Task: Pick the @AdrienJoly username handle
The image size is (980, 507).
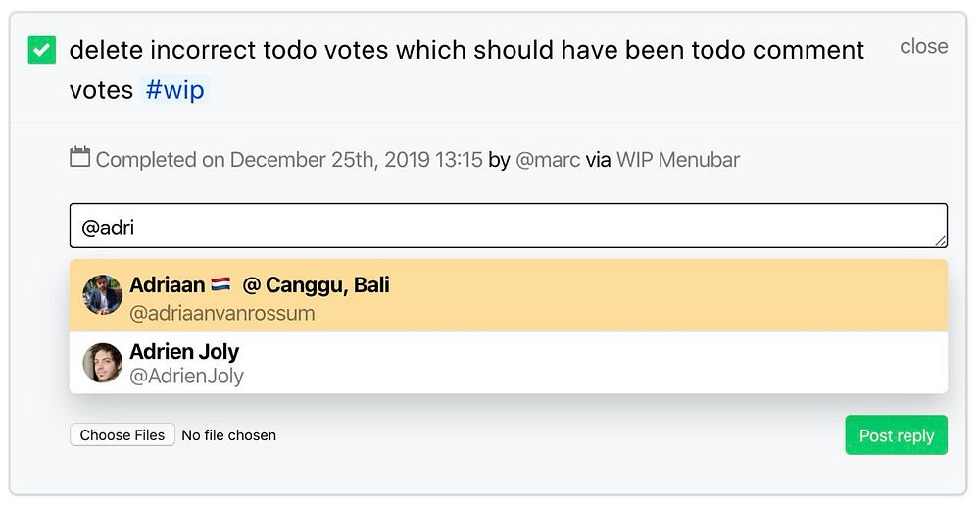Action: [186, 376]
